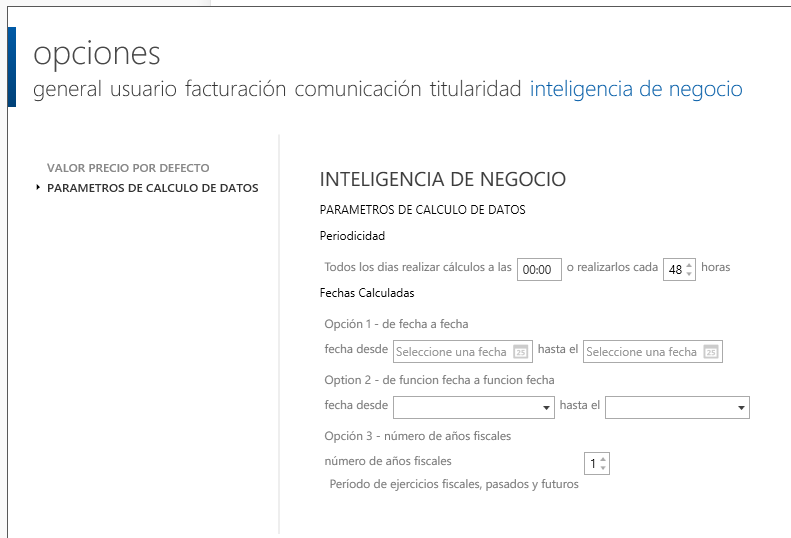The image size is (791, 538).
Task: Decrease hours interval spinner down arrow
Action: coord(689,274)
